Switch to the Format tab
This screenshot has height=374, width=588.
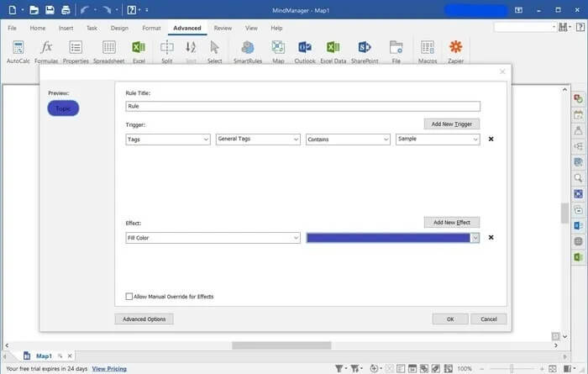pos(151,28)
